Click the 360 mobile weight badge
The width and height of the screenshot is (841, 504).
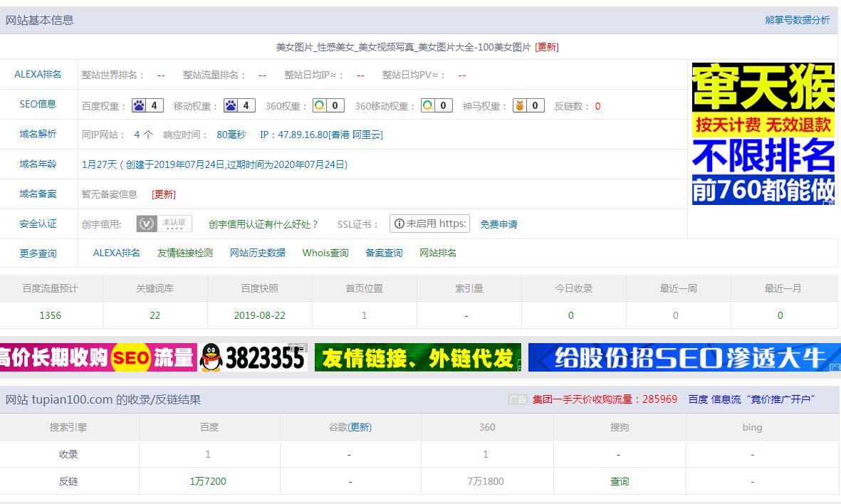(437, 105)
